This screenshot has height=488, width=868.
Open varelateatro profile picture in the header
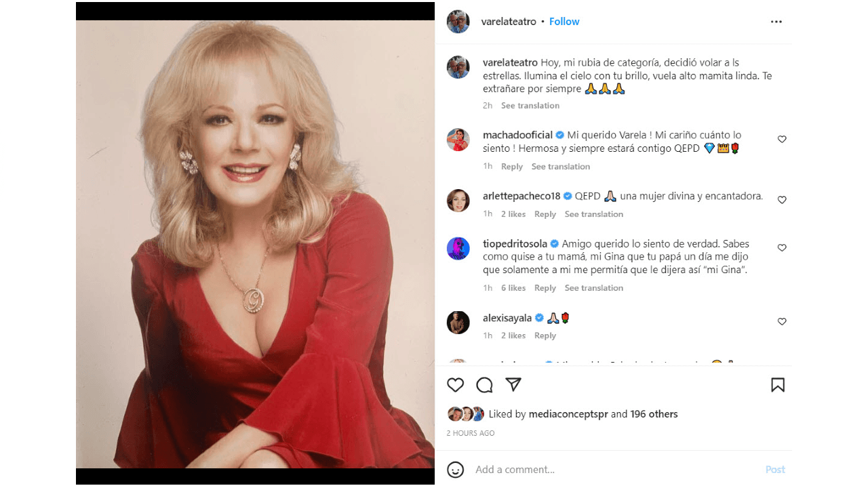pos(458,22)
